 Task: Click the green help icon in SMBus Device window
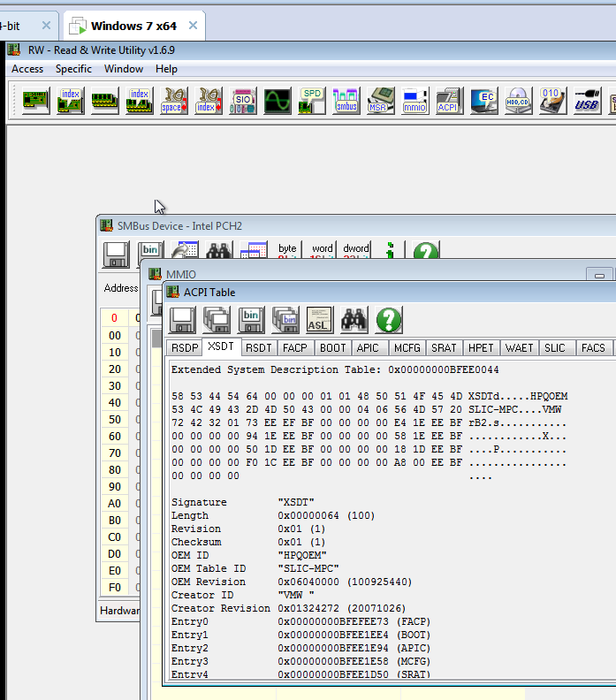pos(426,250)
